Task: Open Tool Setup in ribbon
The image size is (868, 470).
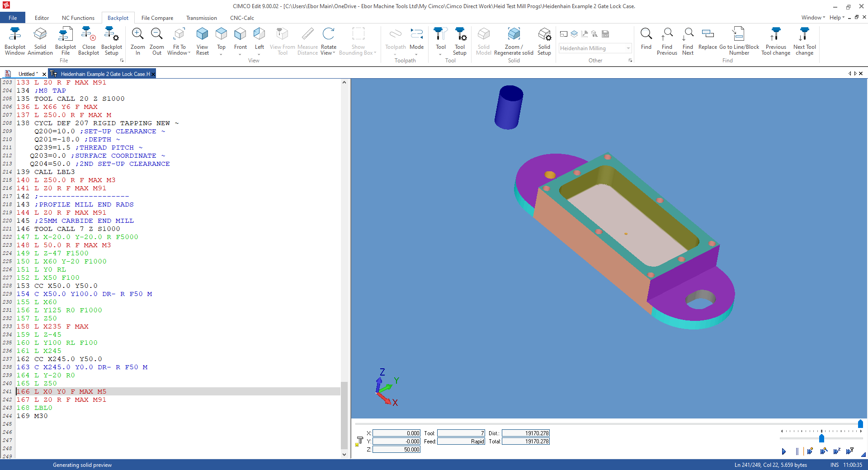Action: (x=460, y=41)
